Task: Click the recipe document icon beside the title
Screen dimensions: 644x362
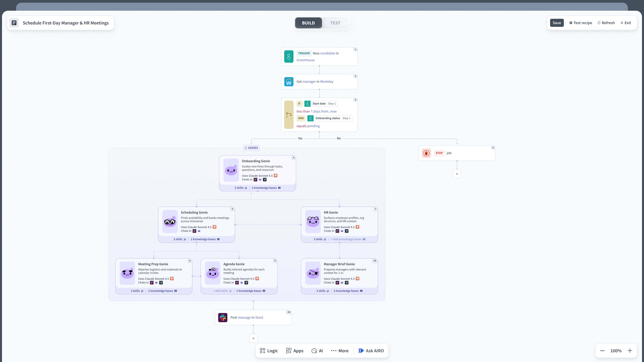Action: 14,23
